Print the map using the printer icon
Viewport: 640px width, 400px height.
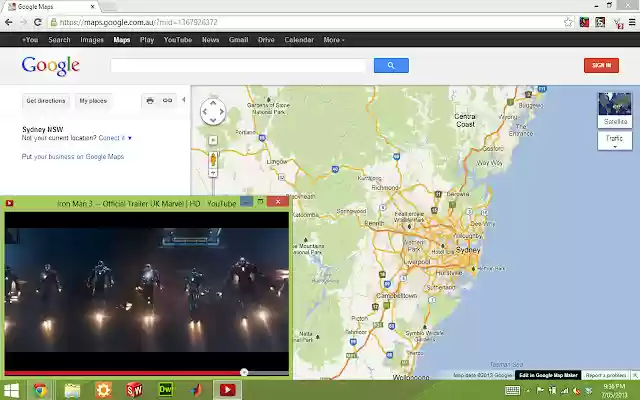pos(150,100)
